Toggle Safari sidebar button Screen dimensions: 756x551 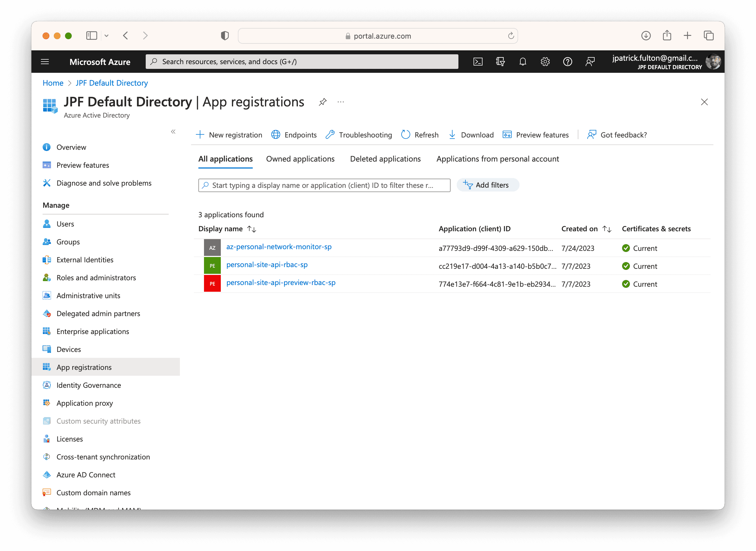tap(91, 36)
